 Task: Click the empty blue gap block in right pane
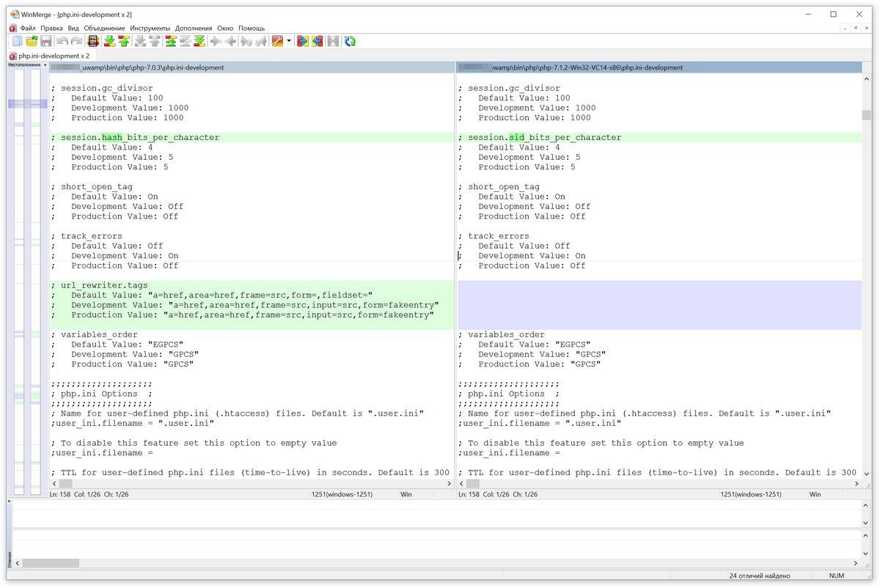[x=659, y=305]
